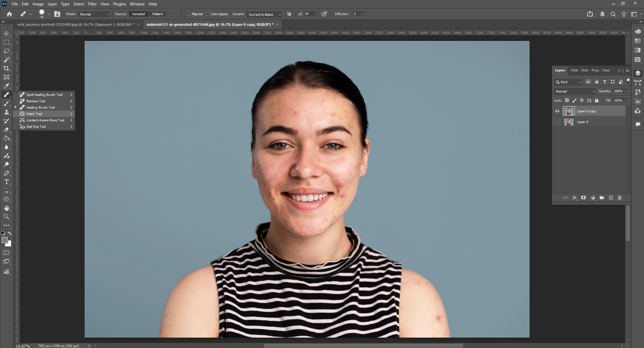Delete the selected layer
The width and height of the screenshot is (644, 348).
pos(620,198)
